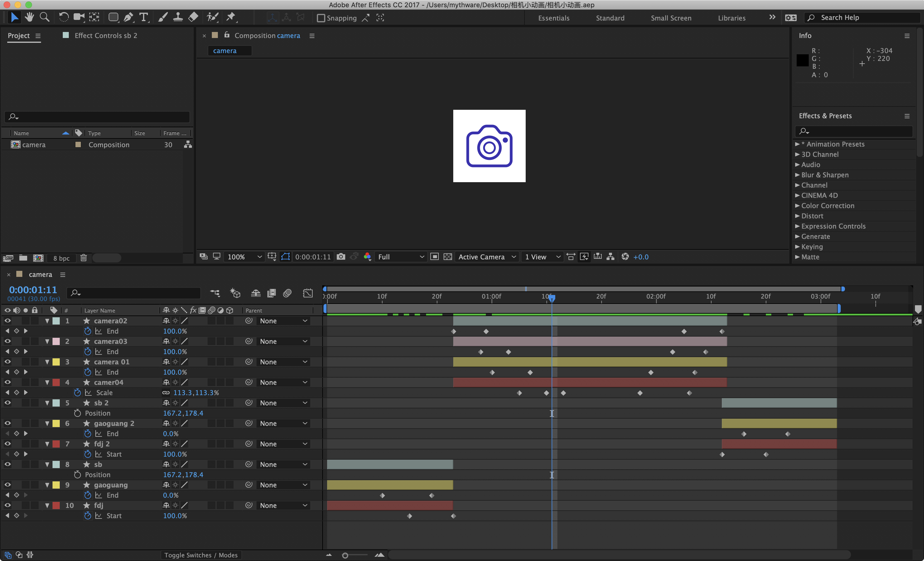
Task: Hide the camer04 layer eye
Action: coord(8,382)
